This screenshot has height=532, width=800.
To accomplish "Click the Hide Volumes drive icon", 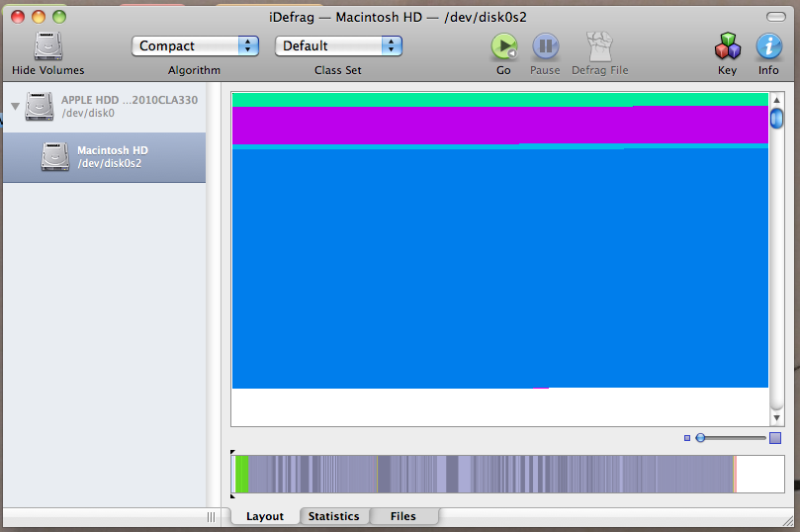I will point(47,46).
